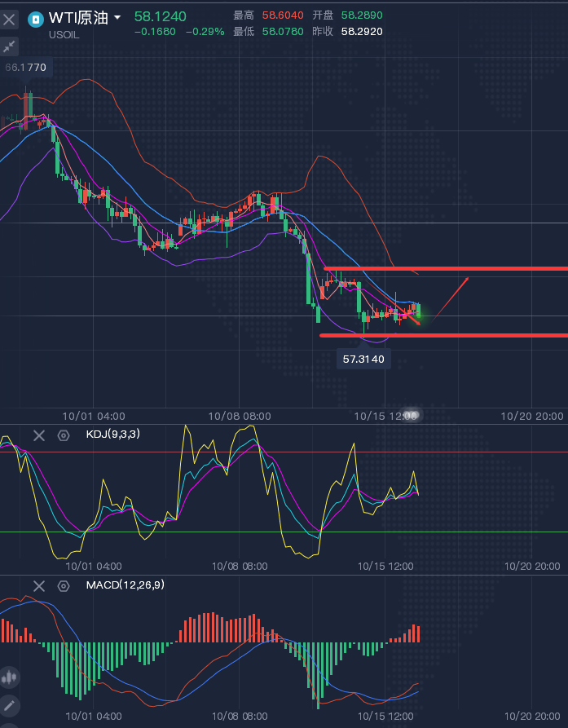Click the 57.3140 low price label
The height and width of the screenshot is (728, 568).
tap(363, 358)
